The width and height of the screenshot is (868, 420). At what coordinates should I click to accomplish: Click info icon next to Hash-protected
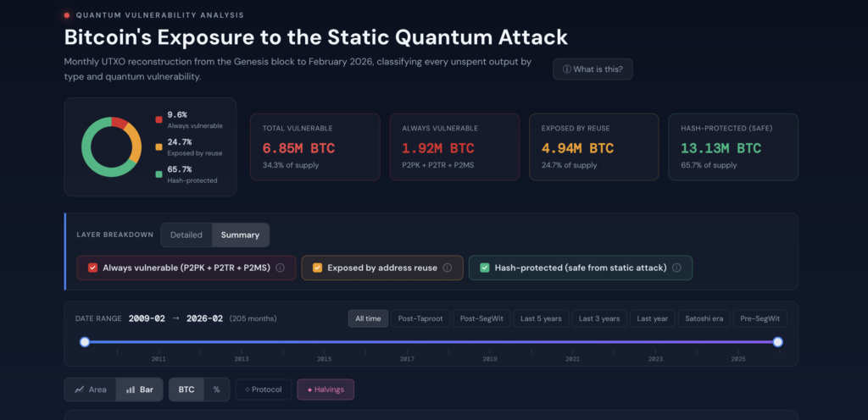coord(676,268)
